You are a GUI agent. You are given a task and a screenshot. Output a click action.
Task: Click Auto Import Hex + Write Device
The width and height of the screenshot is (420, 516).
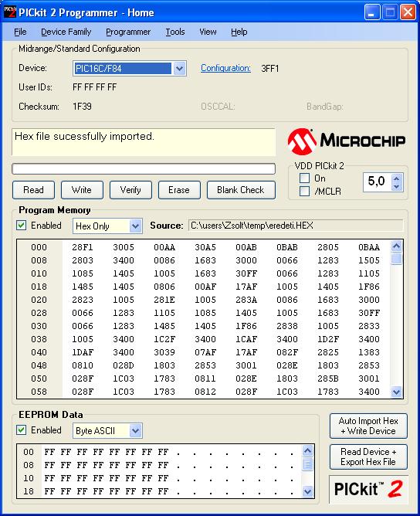pyautogui.click(x=368, y=426)
